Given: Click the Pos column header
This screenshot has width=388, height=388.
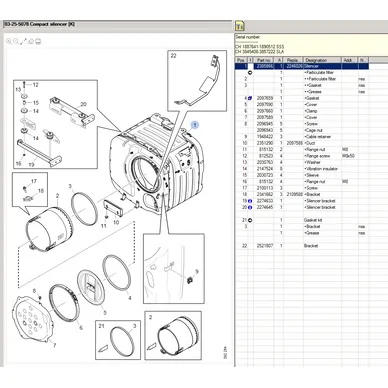Looking at the screenshot, I should [x=241, y=60].
